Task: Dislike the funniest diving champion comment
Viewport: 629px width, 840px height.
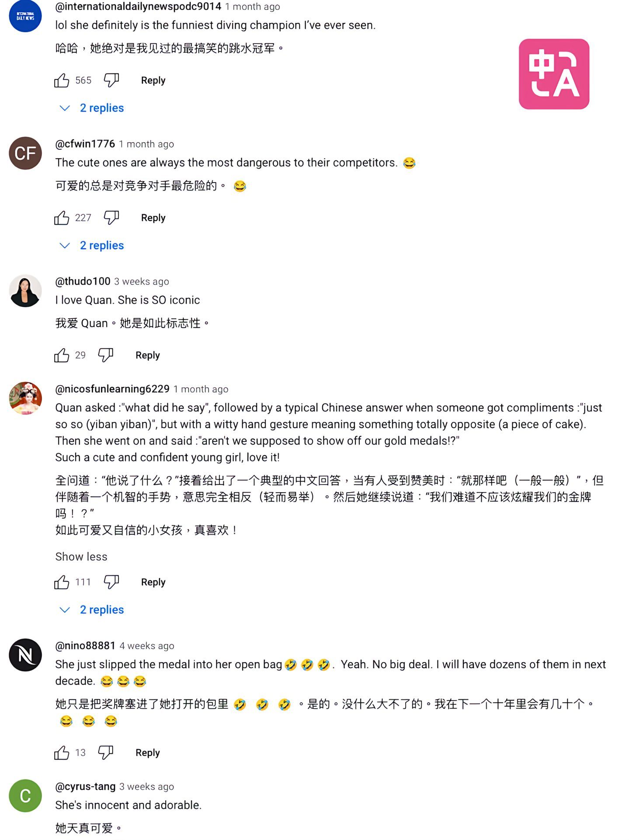Action: tap(111, 80)
